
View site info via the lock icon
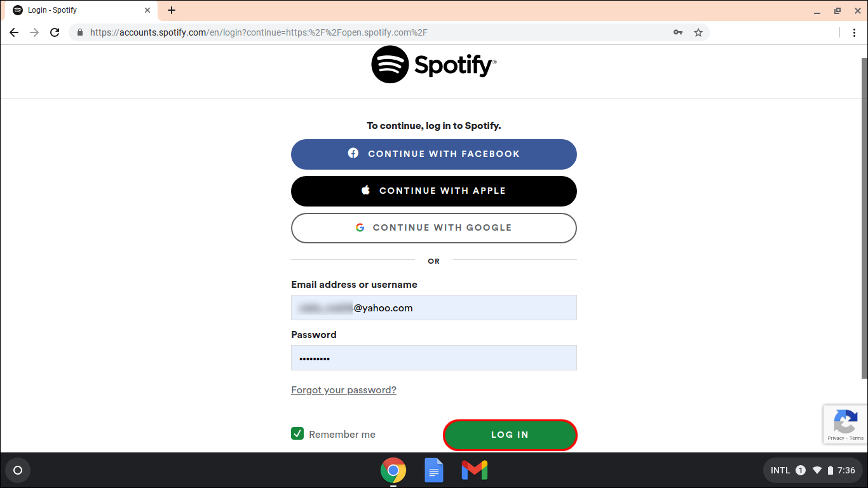(80, 32)
